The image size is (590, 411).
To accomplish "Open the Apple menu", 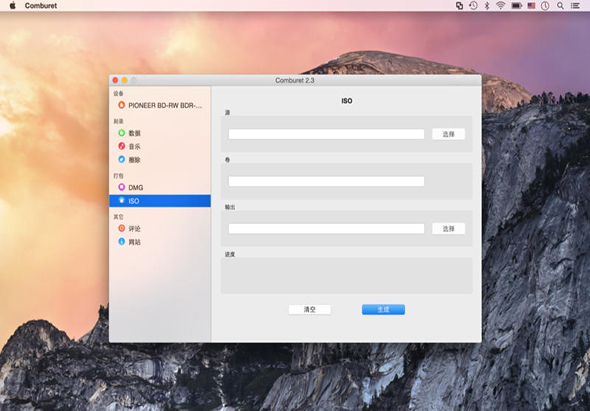I will click(x=12, y=6).
